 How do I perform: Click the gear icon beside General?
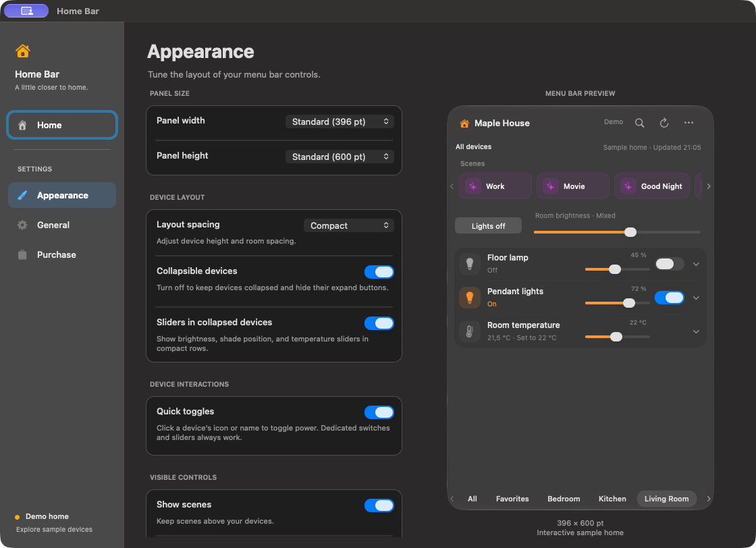coord(22,225)
